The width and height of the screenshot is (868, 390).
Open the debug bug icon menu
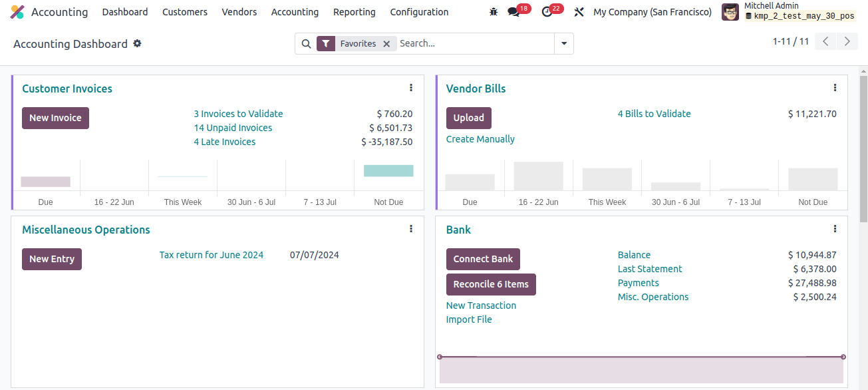pos(493,12)
